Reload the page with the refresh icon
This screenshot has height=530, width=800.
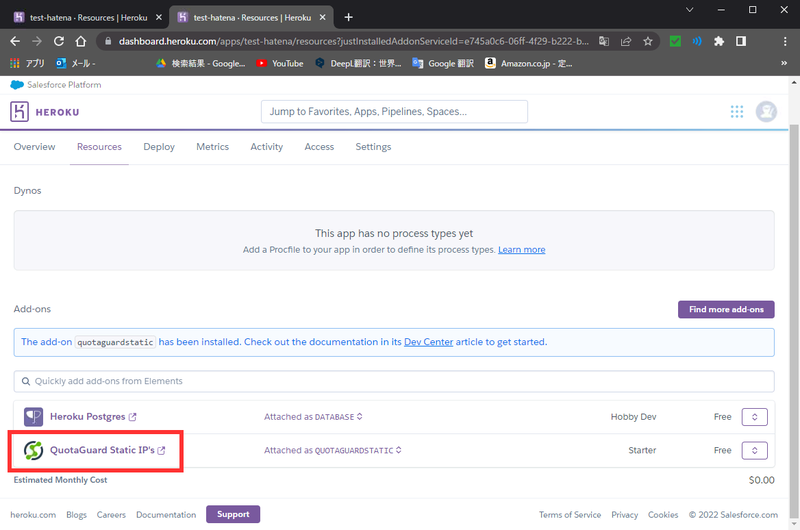59,41
